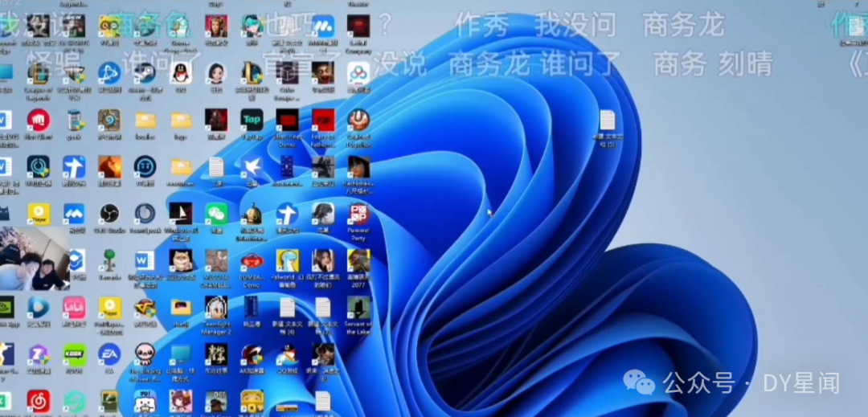Open the knight helmet game icon
Screen dimensions: 868x417
pos(252,214)
